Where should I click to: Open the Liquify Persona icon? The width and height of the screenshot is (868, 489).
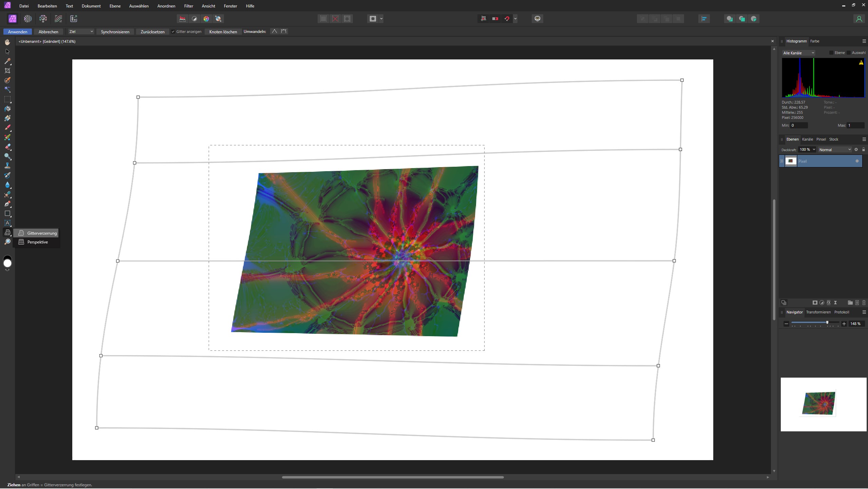click(27, 19)
